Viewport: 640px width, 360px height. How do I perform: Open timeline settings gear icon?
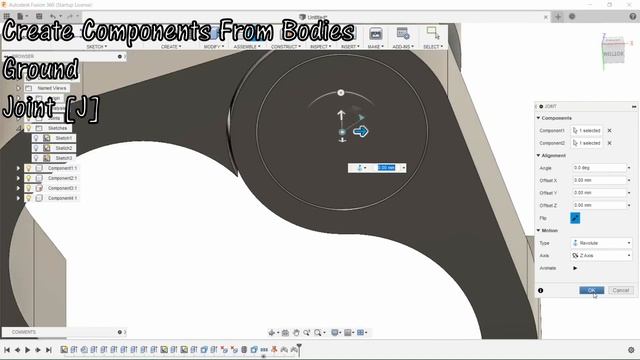[x=631, y=350]
